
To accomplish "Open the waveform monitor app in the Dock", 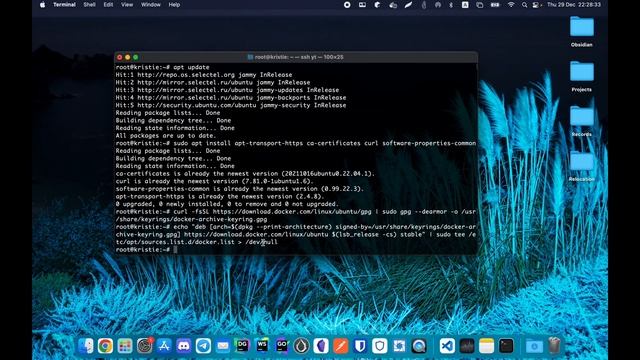I will point(467,346).
